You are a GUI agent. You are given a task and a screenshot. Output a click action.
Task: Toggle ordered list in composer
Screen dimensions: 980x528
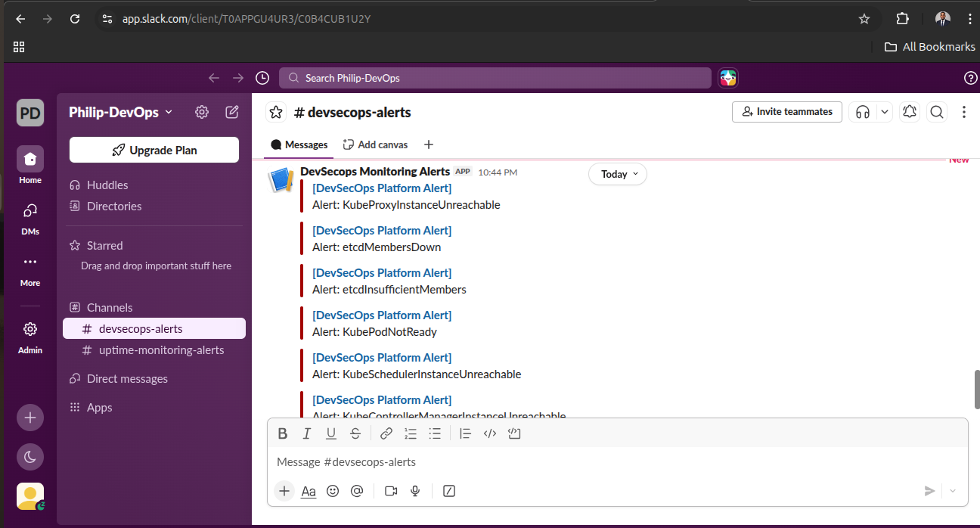pyautogui.click(x=411, y=433)
